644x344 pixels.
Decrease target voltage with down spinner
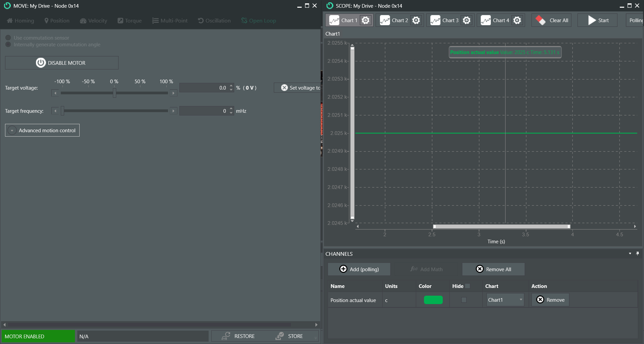[x=231, y=90]
